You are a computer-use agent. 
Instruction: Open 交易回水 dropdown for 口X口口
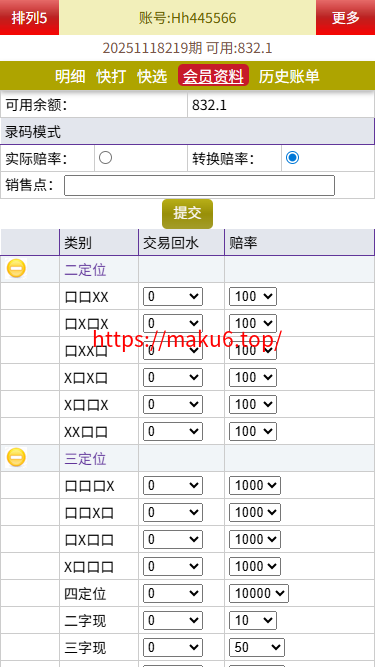[x=173, y=539]
